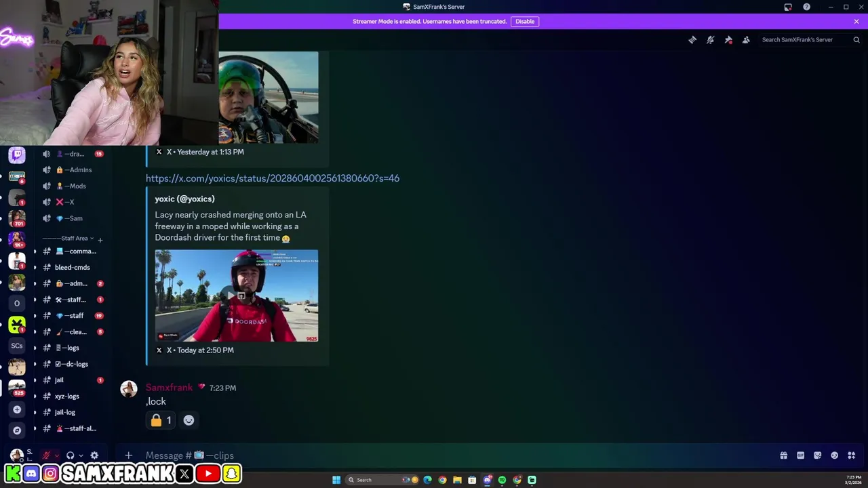Viewport: 868px width, 488px height.
Task: Open the apps launcher icon in message bar
Action: click(x=851, y=455)
